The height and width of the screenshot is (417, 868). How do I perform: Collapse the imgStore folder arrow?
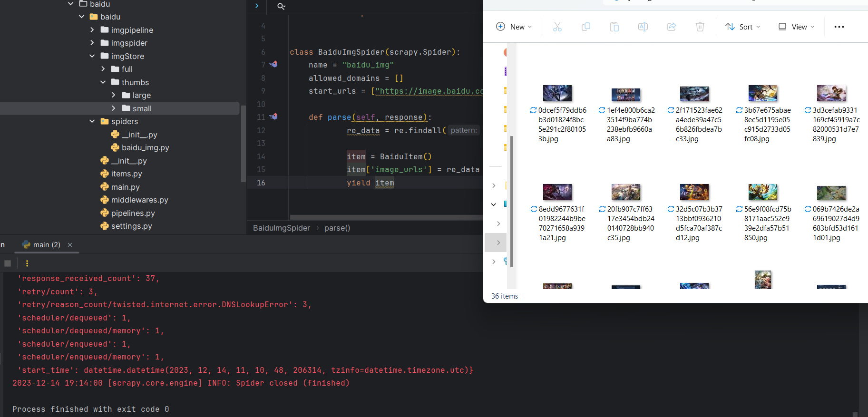tap(92, 56)
